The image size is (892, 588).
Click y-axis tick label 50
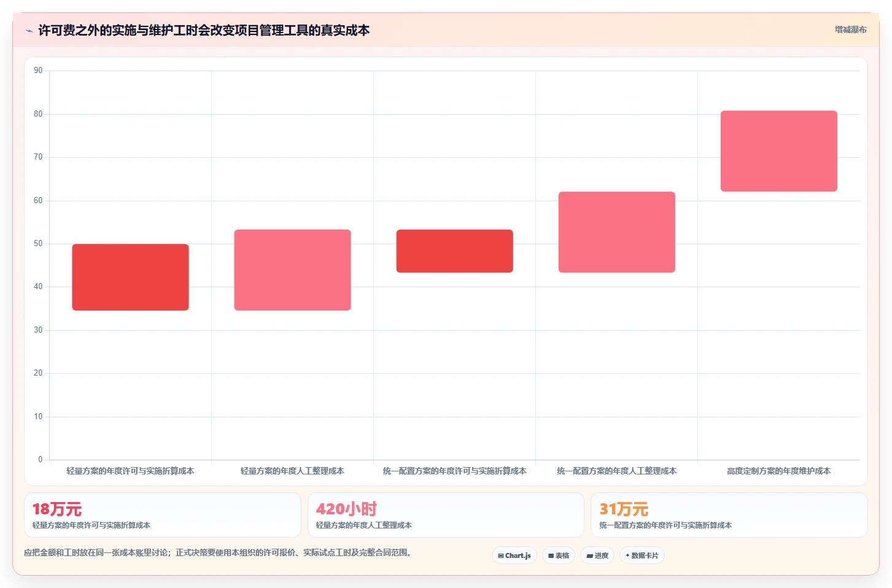[38, 244]
